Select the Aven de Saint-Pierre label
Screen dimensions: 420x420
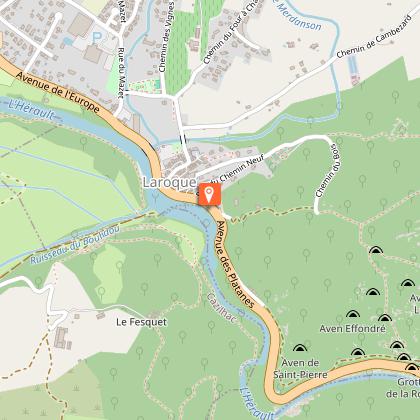[x=300, y=369]
